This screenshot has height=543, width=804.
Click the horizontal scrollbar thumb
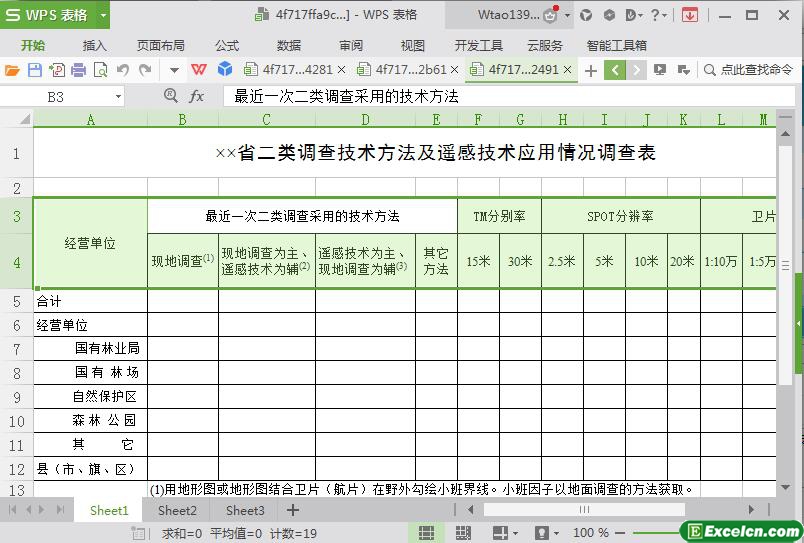click(584, 510)
